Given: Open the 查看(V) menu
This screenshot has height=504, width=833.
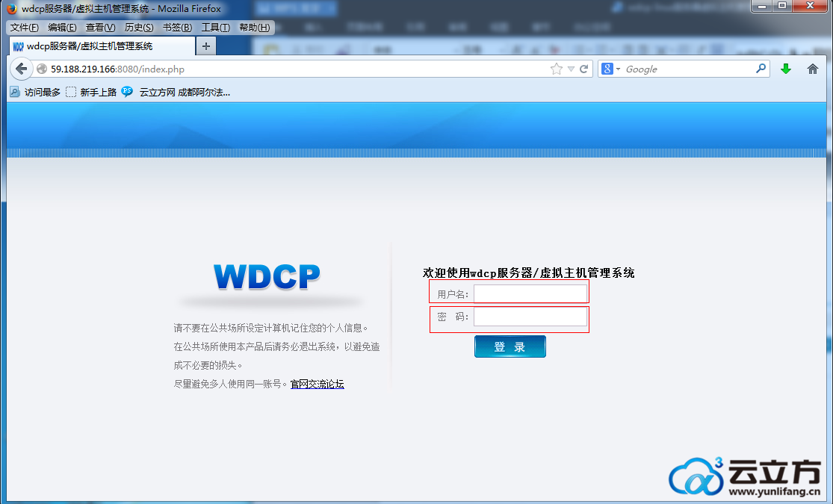Looking at the screenshot, I should click(100, 28).
